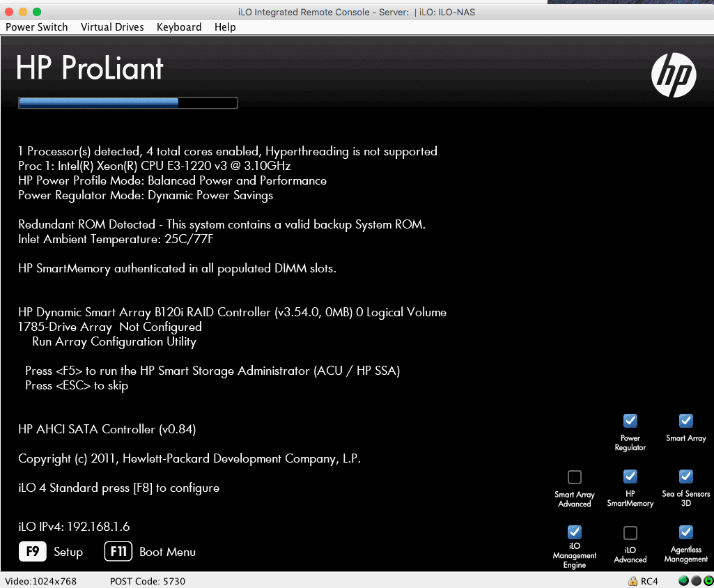Click the 'Press <ESC> to skip' line
Screen dimensions: 714x588
(77, 385)
